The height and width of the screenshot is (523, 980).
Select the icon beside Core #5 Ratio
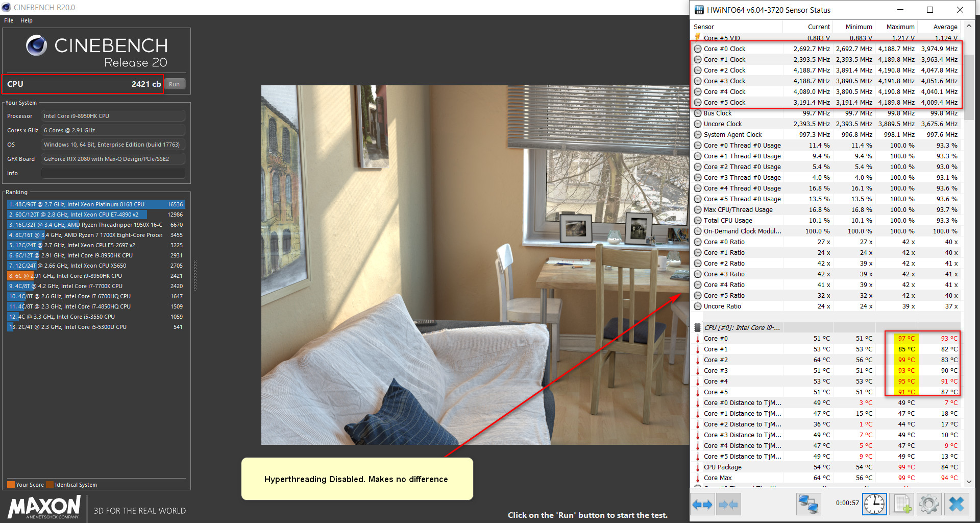coord(698,296)
